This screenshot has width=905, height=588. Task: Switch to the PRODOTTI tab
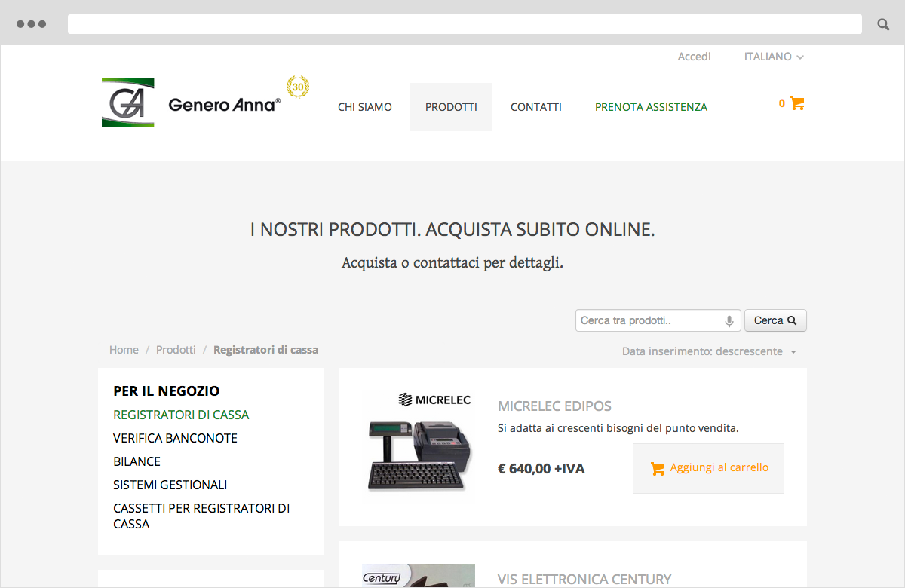pyautogui.click(x=451, y=106)
